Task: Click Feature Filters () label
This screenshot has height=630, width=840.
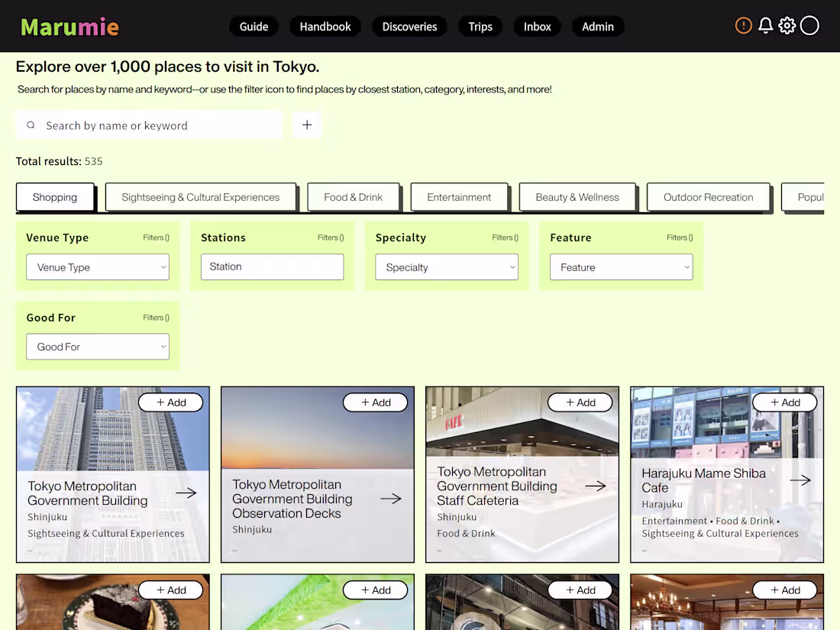Action: (x=680, y=237)
